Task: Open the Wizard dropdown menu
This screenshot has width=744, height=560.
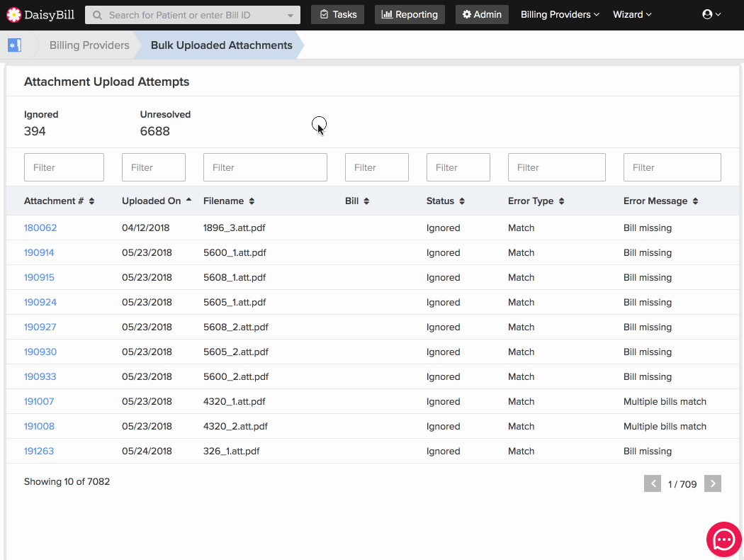Action: coord(632,15)
